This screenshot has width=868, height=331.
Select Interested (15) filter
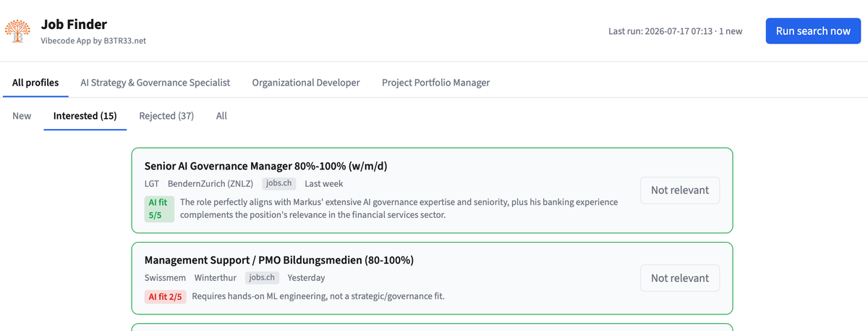(x=85, y=116)
